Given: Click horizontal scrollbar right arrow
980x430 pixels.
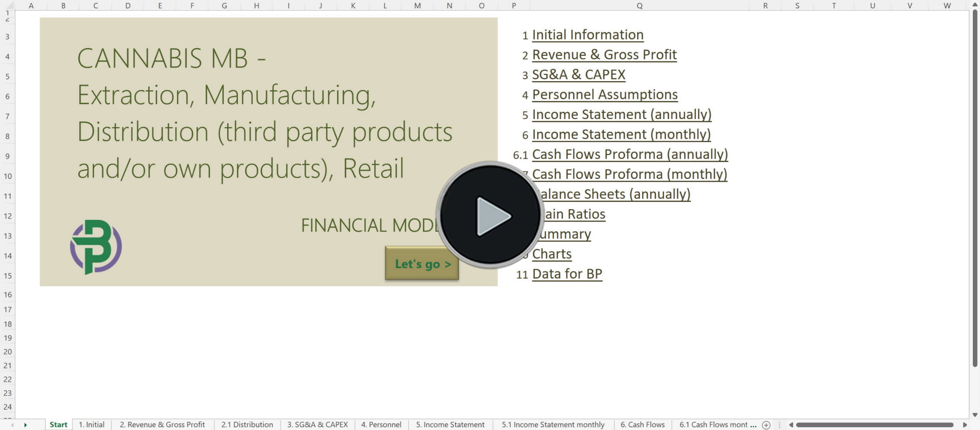Looking at the screenshot, I should click(965, 425).
